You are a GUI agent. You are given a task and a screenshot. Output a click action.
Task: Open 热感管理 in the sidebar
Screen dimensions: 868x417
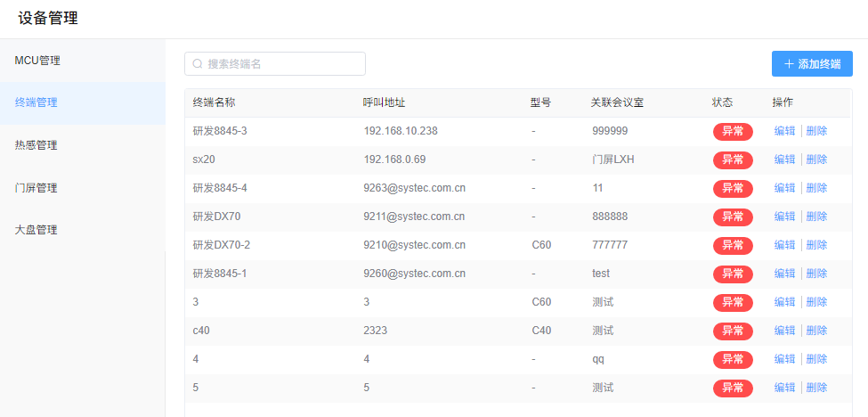click(37, 145)
